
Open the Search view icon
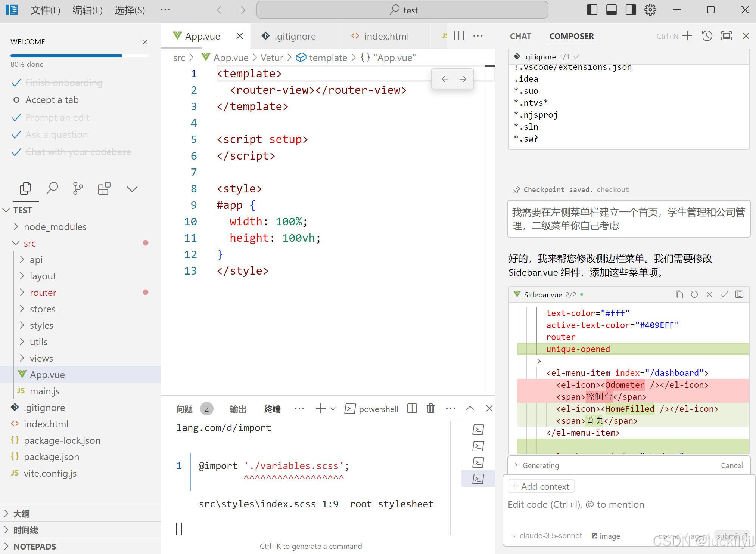[x=52, y=188]
